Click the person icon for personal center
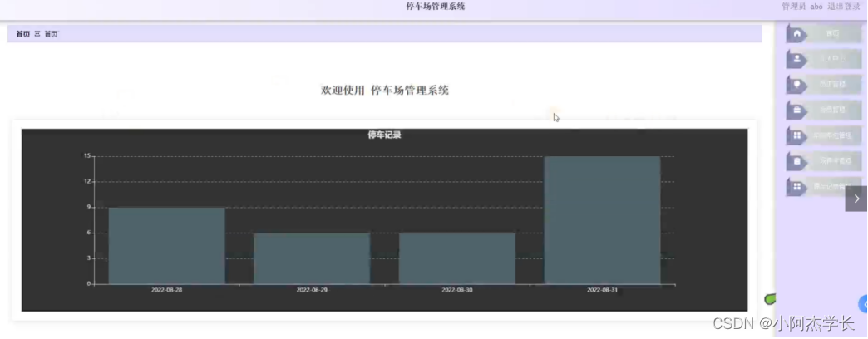This screenshot has width=868, height=339. (797, 59)
